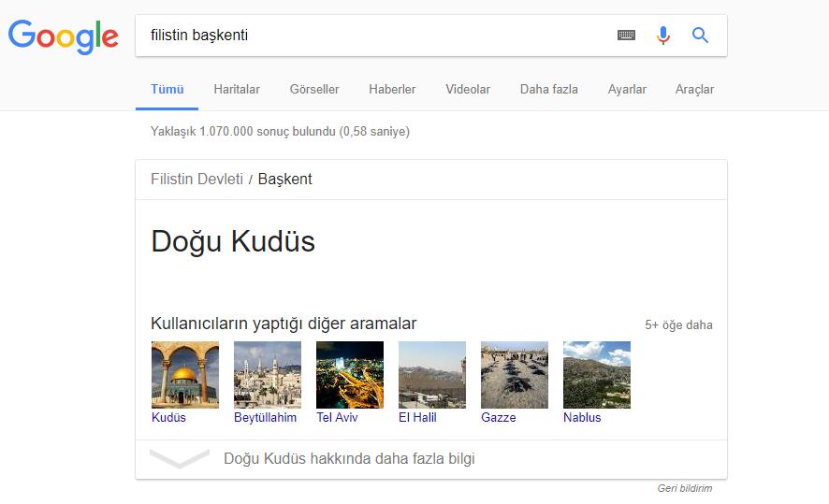
Task: Open the Araçlar options
Action: pyautogui.click(x=694, y=90)
